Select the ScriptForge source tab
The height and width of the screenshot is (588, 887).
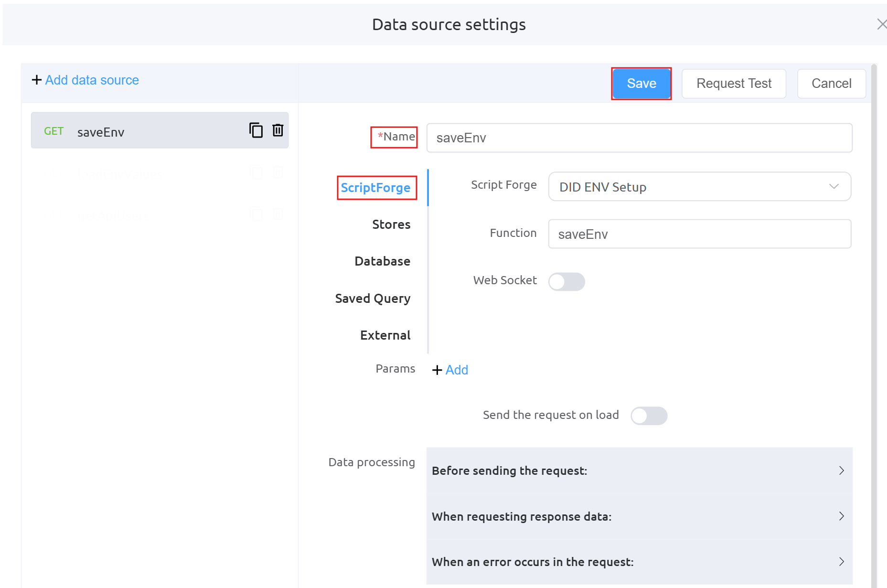tap(376, 188)
